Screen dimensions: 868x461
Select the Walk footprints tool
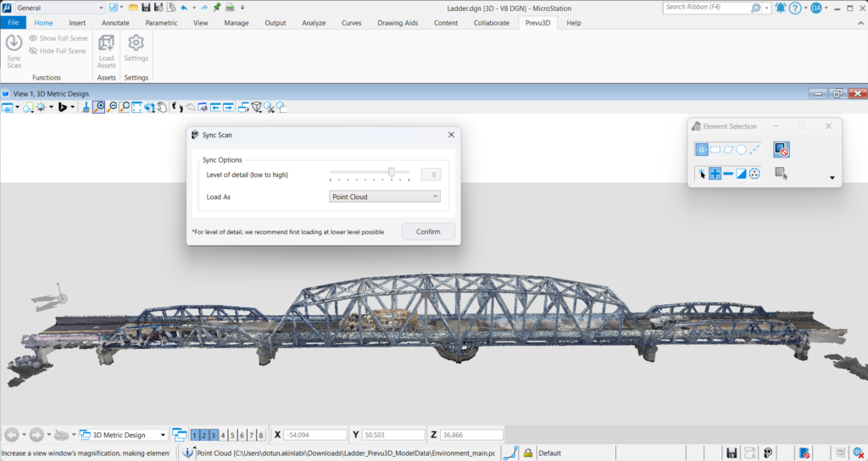coord(177,108)
